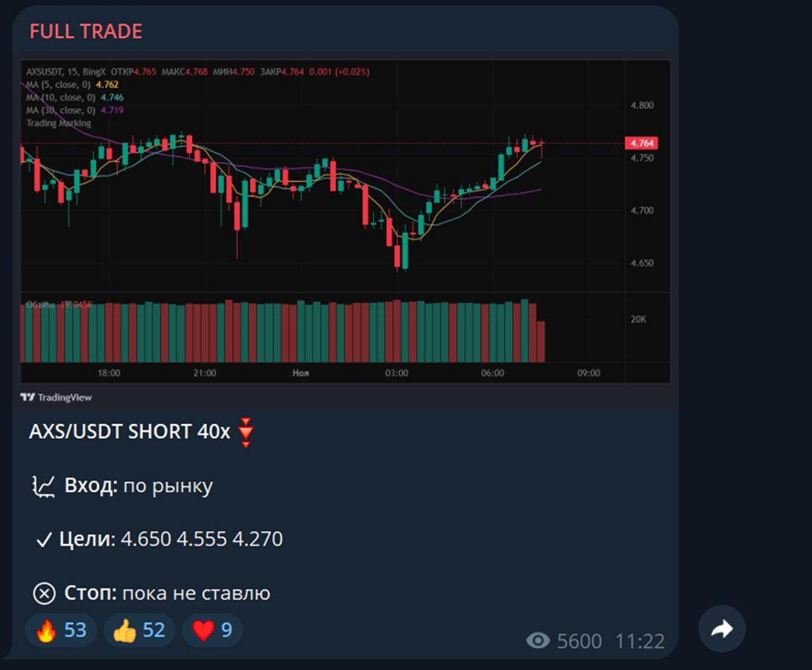
Task: Add the thumbs up reaction with 52
Action: pos(139,630)
